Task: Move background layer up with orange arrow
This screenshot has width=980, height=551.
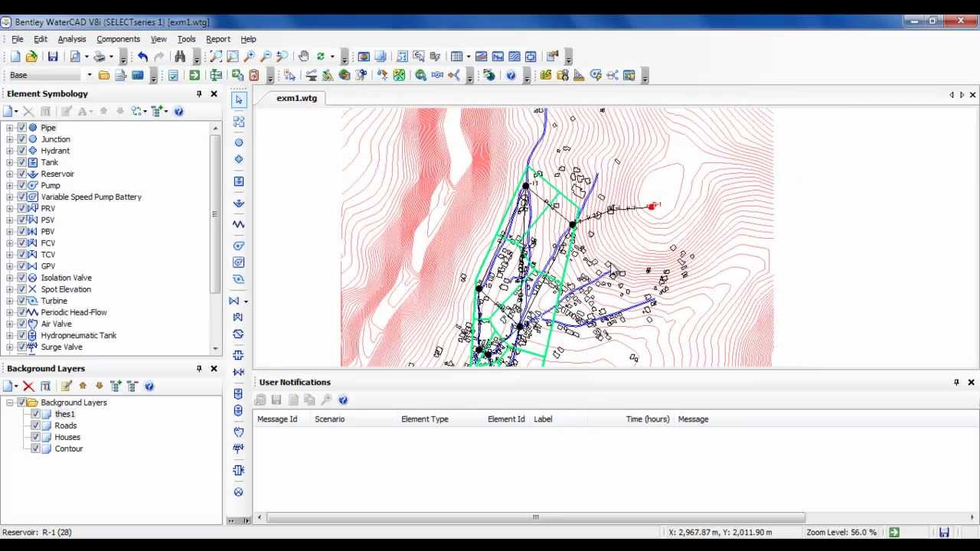Action: click(83, 386)
